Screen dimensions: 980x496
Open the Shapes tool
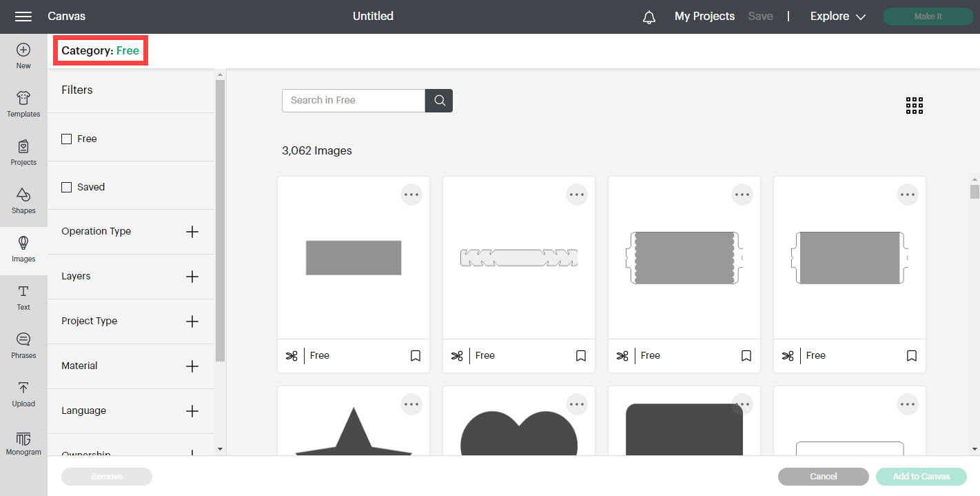click(23, 201)
